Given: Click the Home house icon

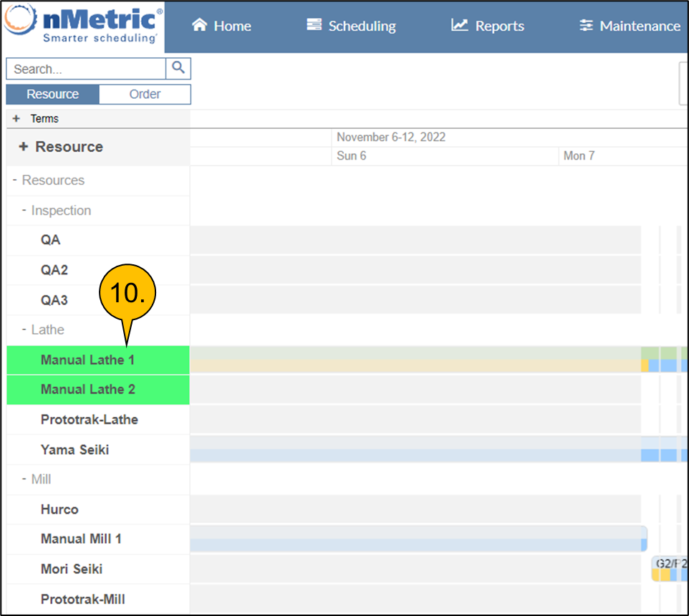Looking at the screenshot, I should click(199, 25).
